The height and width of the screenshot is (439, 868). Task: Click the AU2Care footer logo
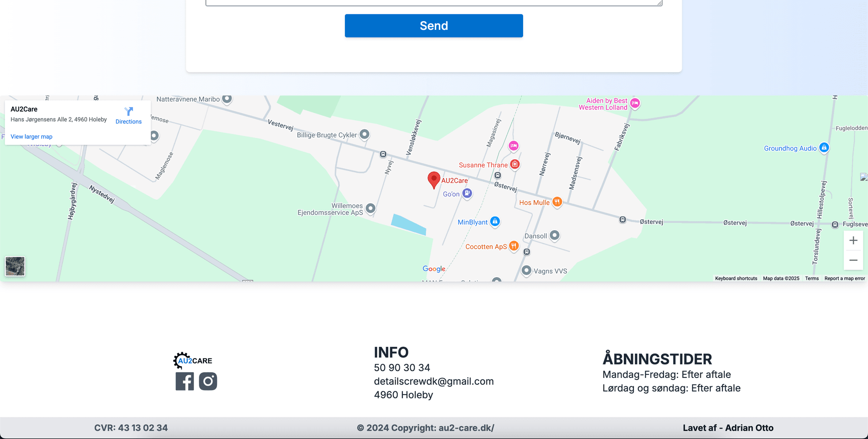[x=193, y=360]
